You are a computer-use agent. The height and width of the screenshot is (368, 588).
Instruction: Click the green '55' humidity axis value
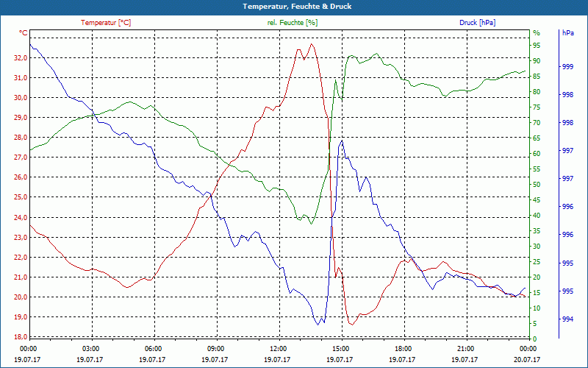coord(537,169)
